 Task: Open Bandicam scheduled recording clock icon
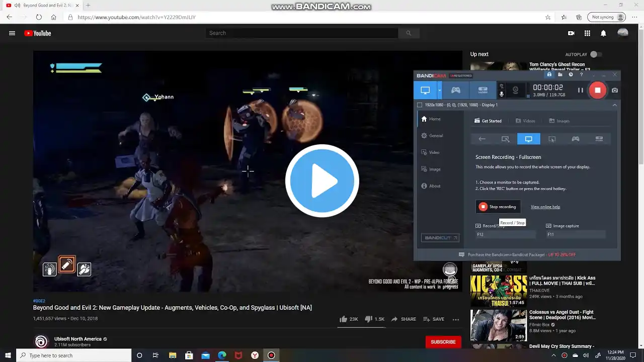point(571,75)
